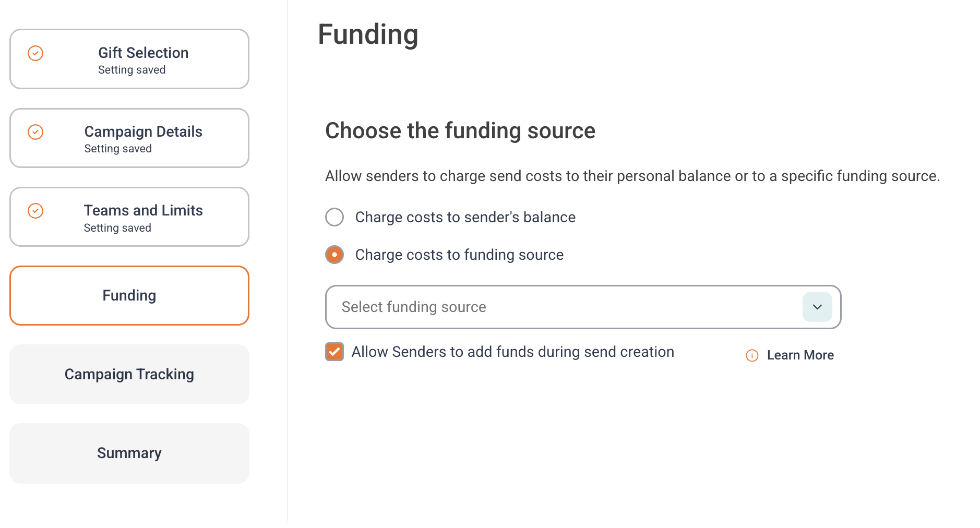Viewport: 980px width, 528px height.
Task: Click the Charge costs to sender's balance label
Action: 465,217
